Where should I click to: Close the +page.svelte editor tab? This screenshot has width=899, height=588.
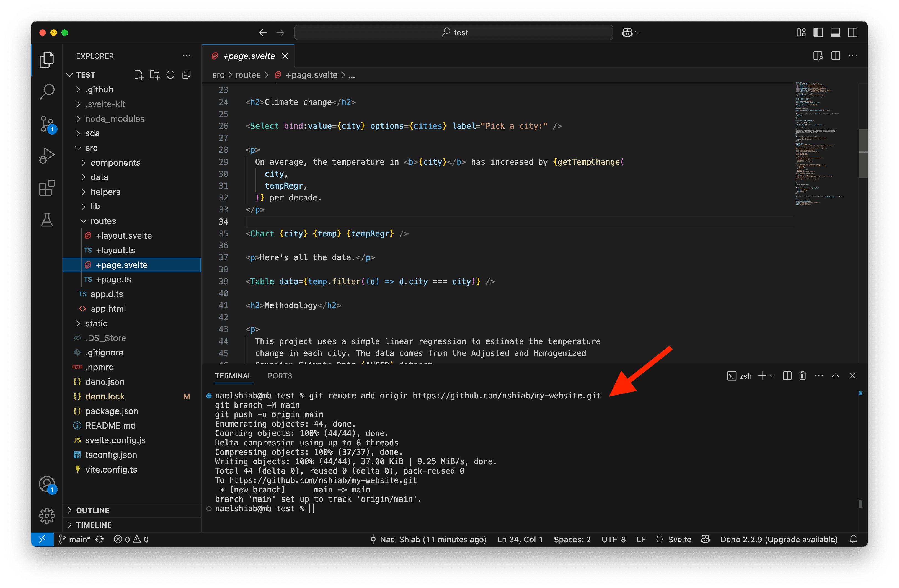point(285,56)
